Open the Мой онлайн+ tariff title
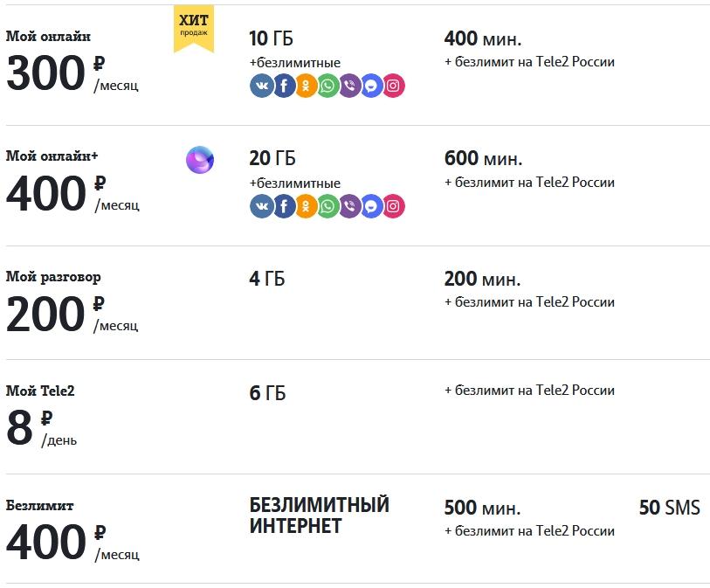Viewport: 710px width, 588px height. (52, 156)
